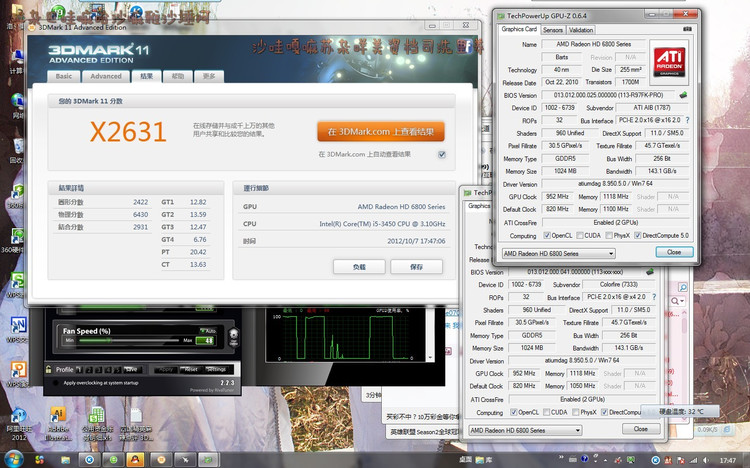Open the QQ penguin taskbar button
Viewport: 750px width, 468px height.
(136, 460)
